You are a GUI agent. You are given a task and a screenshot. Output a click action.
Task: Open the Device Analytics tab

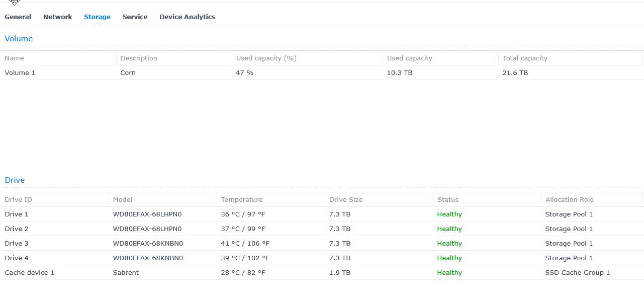pos(187,17)
